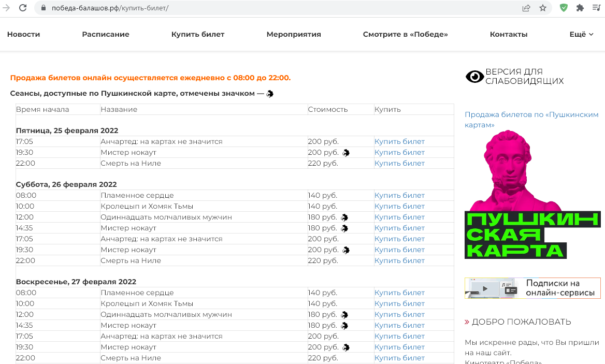Buy ticket for Sunday 22:00 Смерть на Ниле
Image resolution: width=605 pixels, height=364 pixels.
click(399, 357)
